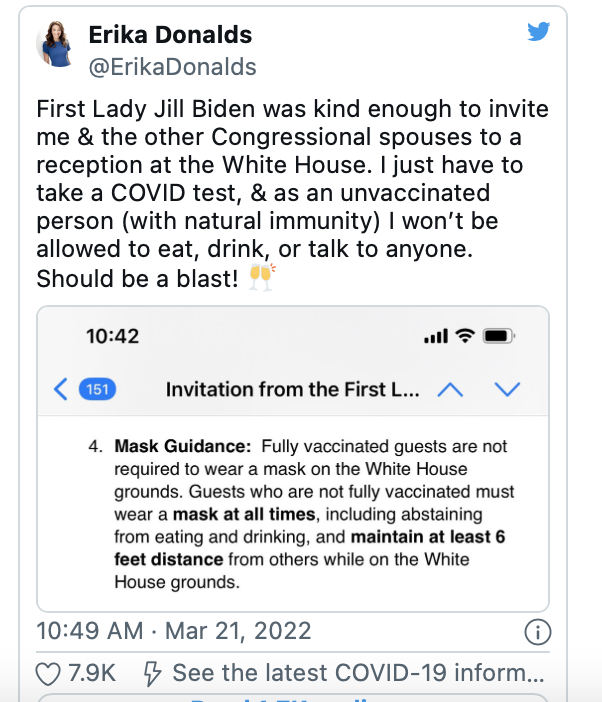The width and height of the screenshot is (602, 702).
Task: Click the champagne glasses emoji in the tweet
Action: tap(261, 278)
